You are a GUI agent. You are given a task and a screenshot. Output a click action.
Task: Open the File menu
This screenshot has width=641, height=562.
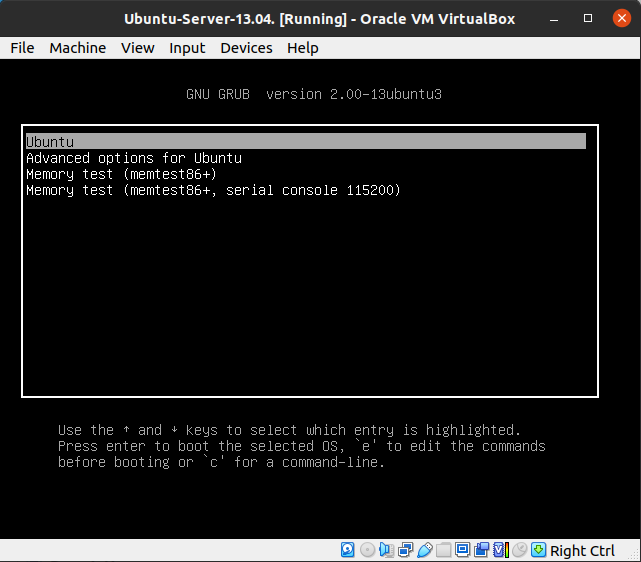pos(22,48)
